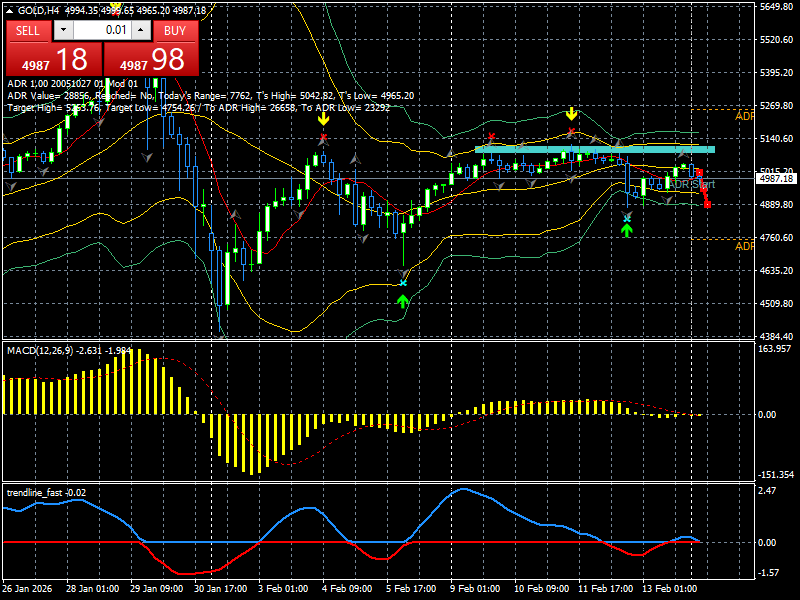Screen dimensions: 800x600
Task: Select the red X marker under 10 Feb arrow
Action: click(x=571, y=132)
